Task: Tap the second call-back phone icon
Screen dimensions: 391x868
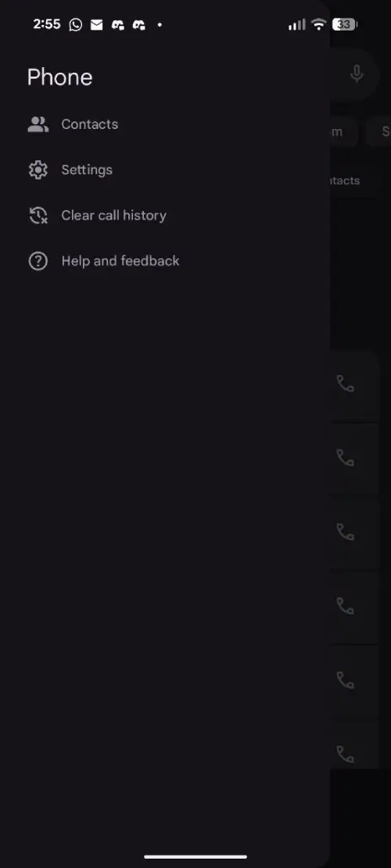Action: [345, 457]
